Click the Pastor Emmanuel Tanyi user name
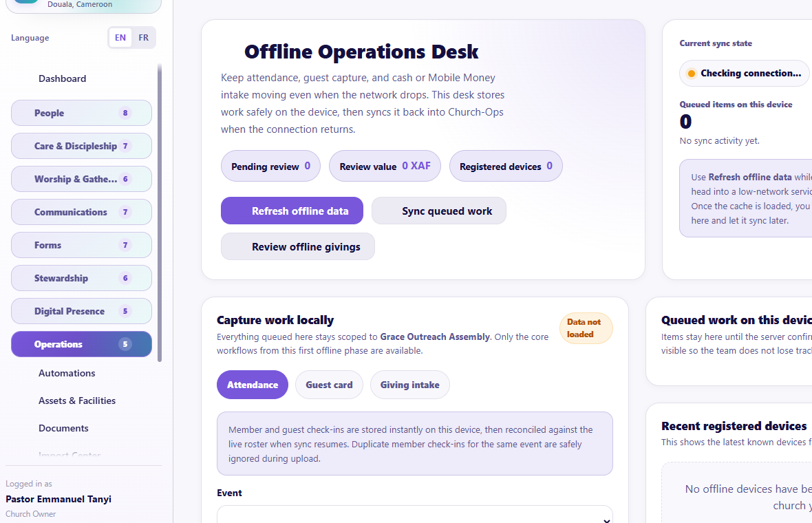The width and height of the screenshot is (812, 523). pyautogui.click(x=58, y=499)
